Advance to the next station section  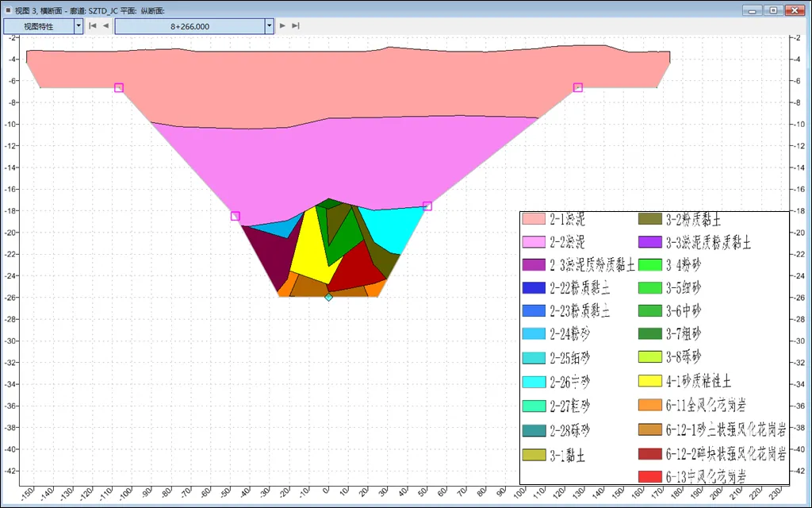tap(282, 26)
